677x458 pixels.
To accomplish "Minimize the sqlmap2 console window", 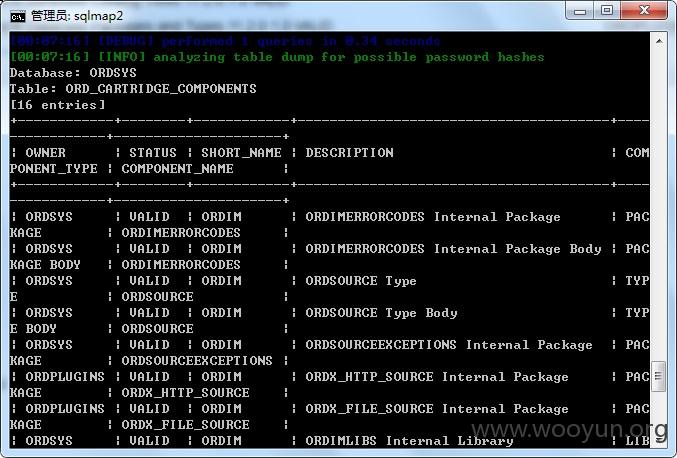I will [x=580, y=10].
